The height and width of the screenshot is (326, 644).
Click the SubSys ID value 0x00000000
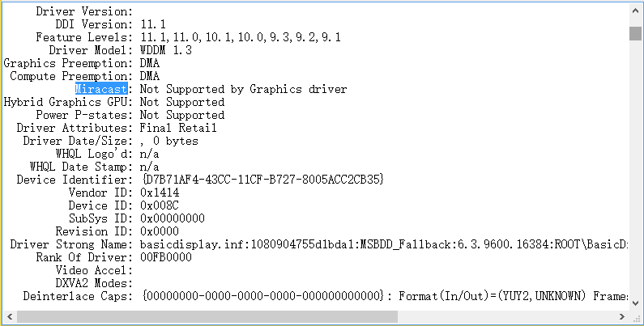[172, 218]
